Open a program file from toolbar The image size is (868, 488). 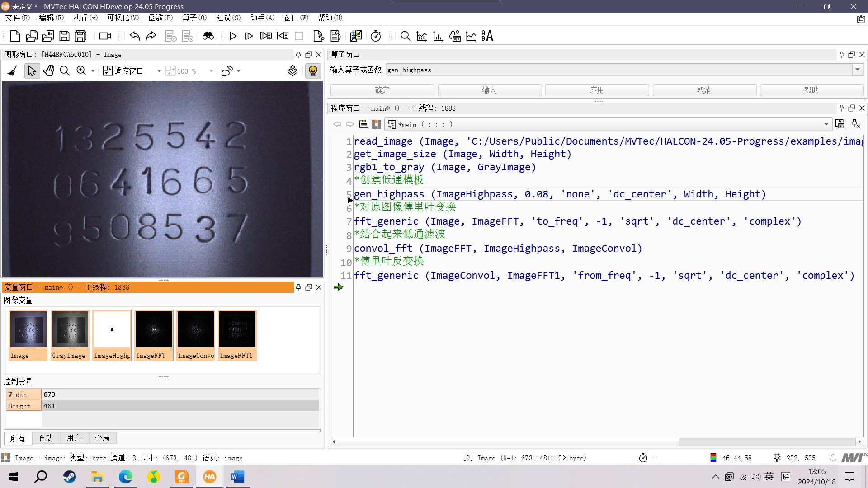pyautogui.click(x=32, y=36)
